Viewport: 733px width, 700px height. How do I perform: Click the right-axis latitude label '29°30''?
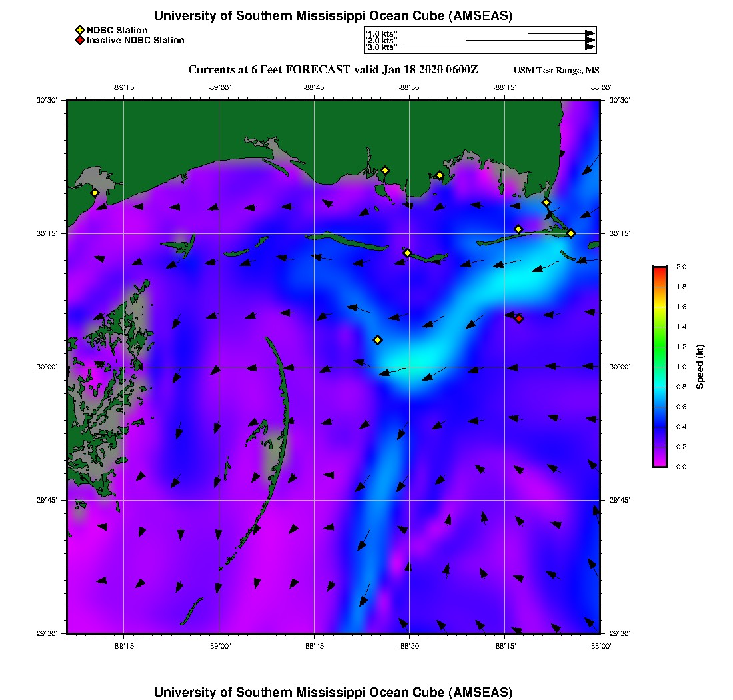coord(620,633)
